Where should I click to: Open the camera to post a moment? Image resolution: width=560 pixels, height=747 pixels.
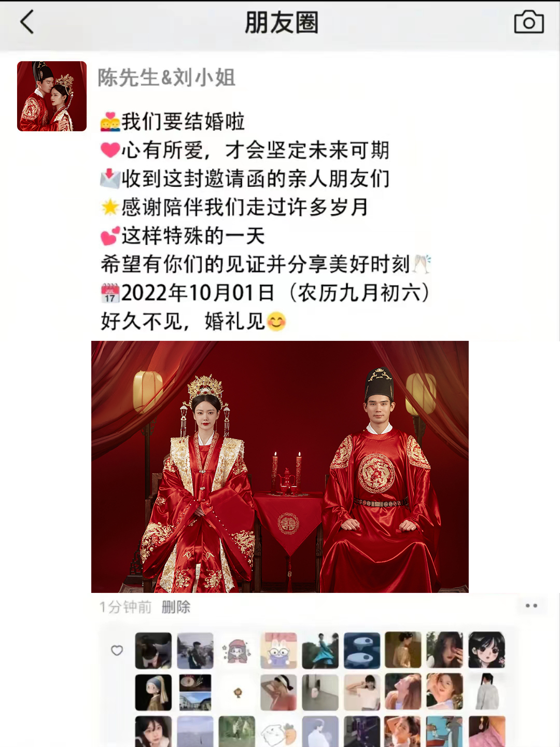(x=529, y=22)
